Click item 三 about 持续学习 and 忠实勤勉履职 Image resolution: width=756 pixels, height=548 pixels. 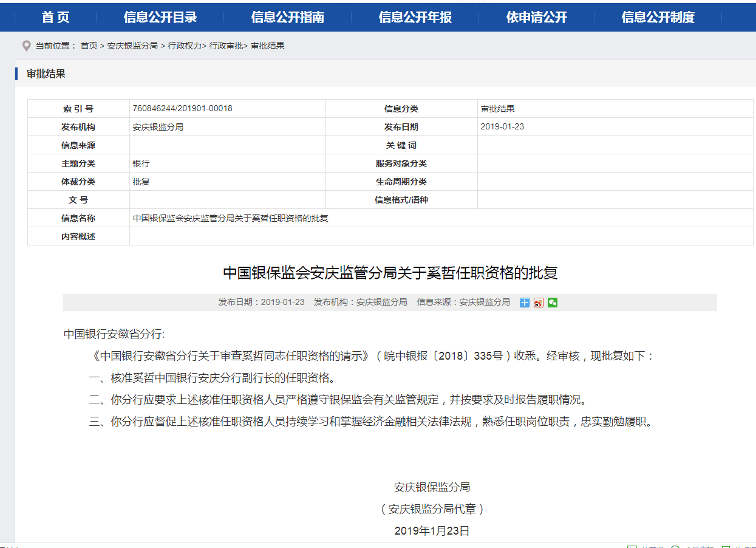coord(372,422)
